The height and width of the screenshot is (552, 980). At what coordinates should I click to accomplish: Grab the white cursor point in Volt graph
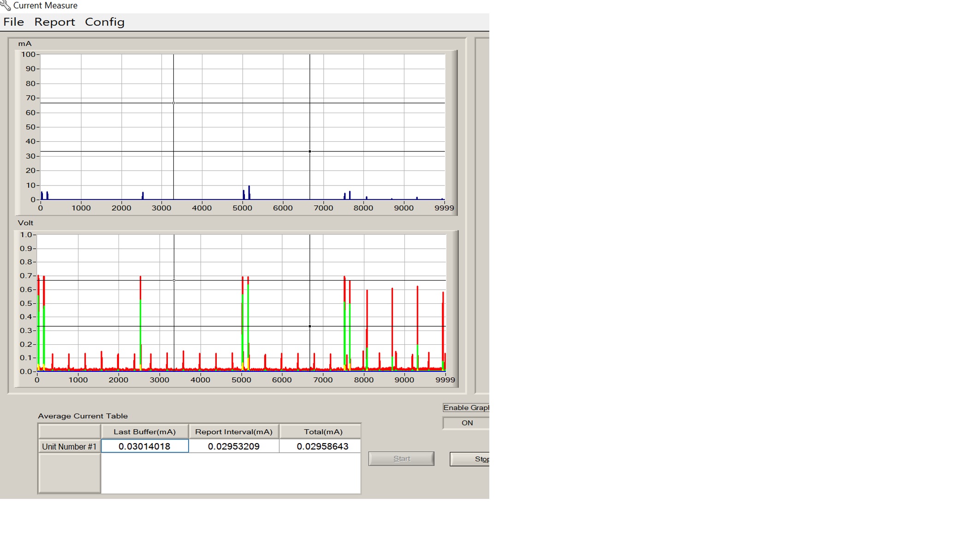tap(174, 280)
